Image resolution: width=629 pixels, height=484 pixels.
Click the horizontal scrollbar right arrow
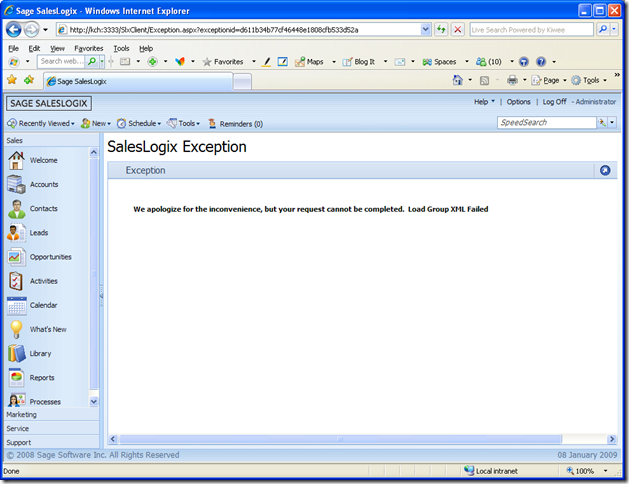click(x=612, y=439)
